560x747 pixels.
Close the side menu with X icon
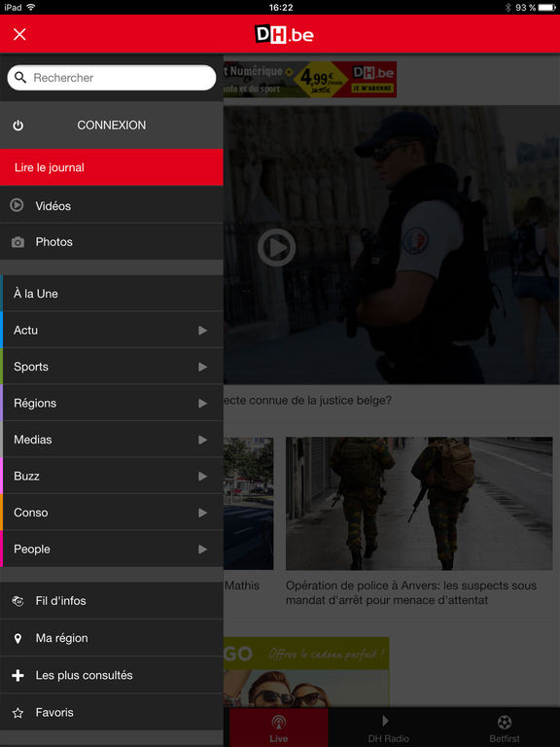click(x=19, y=34)
